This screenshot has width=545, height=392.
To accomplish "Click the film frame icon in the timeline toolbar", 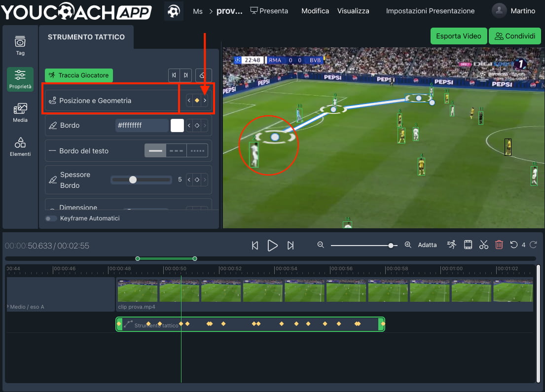I will pyautogui.click(x=468, y=245).
